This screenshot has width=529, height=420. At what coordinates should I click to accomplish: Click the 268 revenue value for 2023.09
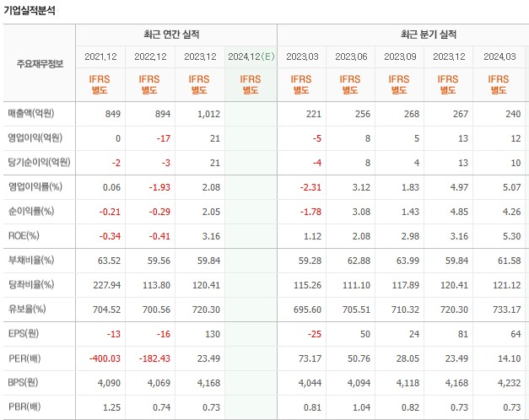412,114
